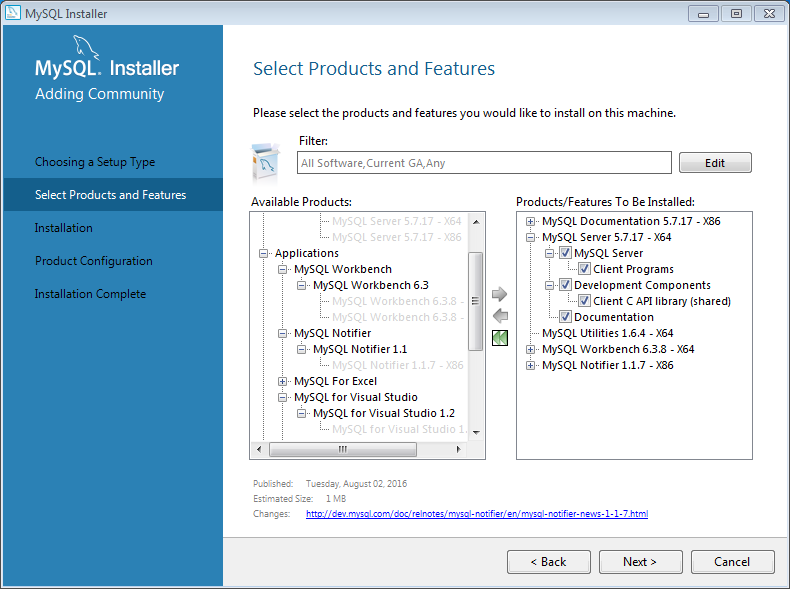Uncheck the MySQL Server feature checkbox
Viewport: 790px width, 589px height.
565,253
